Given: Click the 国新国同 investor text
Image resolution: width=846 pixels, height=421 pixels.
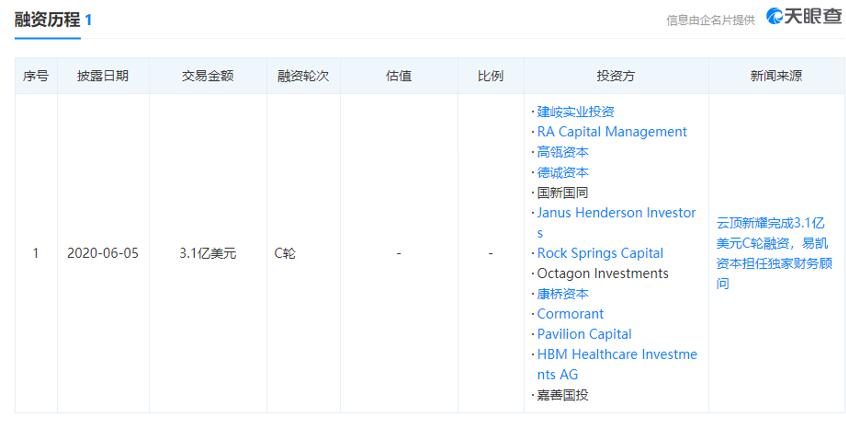Looking at the screenshot, I should (563, 193).
